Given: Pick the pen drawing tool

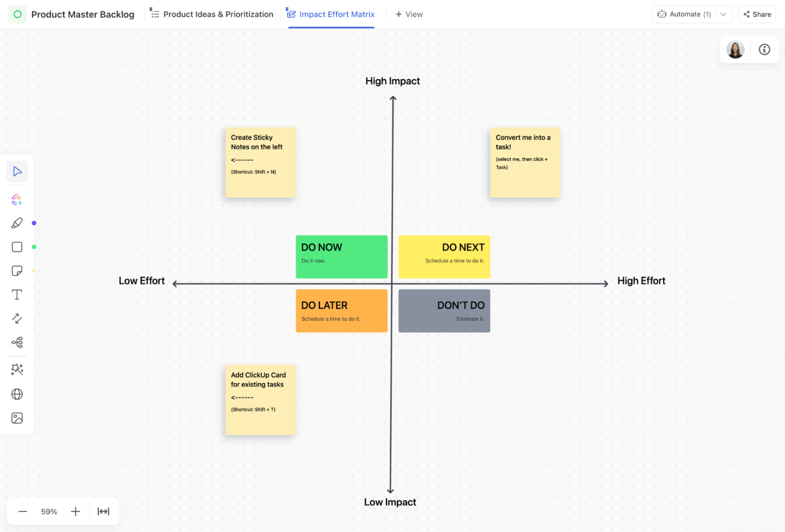Looking at the screenshot, I should [x=17, y=222].
